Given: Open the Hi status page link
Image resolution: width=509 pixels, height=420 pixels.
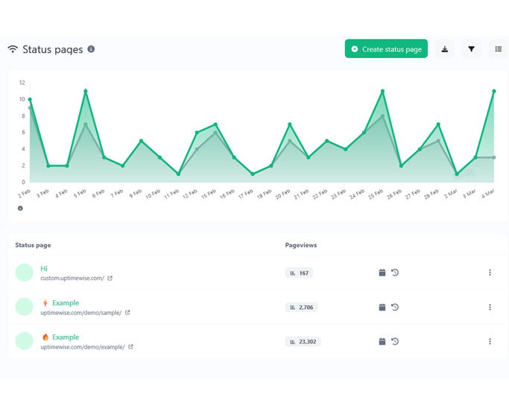Looking at the screenshot, I should point(44,268).
